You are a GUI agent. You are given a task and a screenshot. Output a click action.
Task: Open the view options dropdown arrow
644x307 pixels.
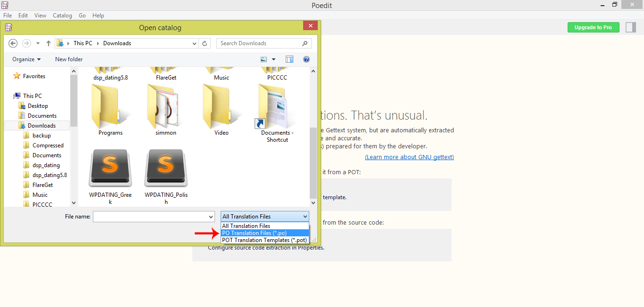click(x=273, y=59)
